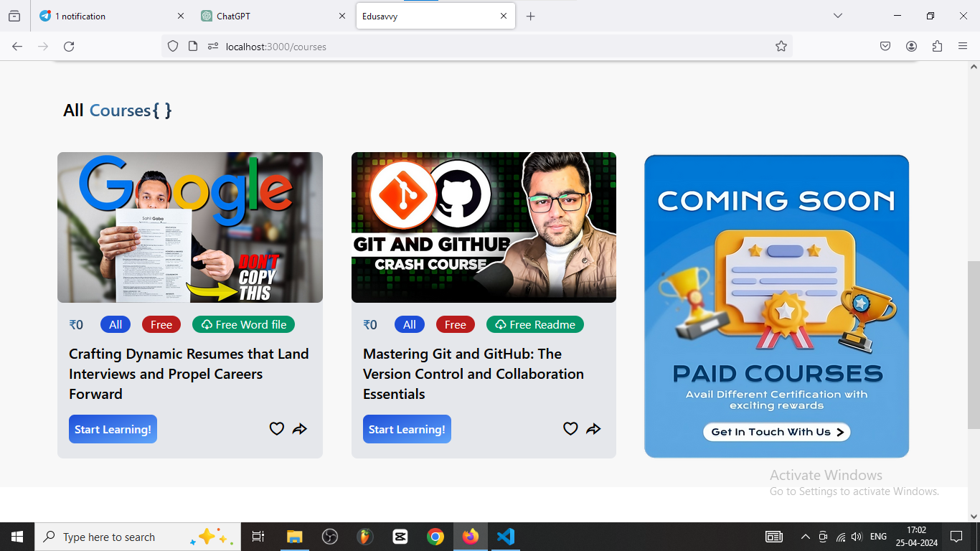Share the Mastering Git and GitHub course
This screenshot has width=980, height=551.
(593, 429)
